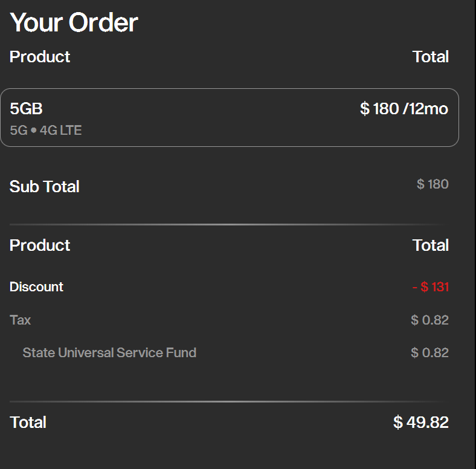476x469 pixels.
Task: Click the Your Order heading
Action: [x=74, y=23]
